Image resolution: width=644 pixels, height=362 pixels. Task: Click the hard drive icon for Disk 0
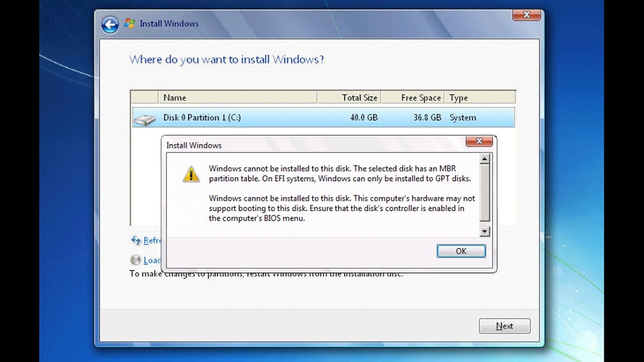point(144,120)
